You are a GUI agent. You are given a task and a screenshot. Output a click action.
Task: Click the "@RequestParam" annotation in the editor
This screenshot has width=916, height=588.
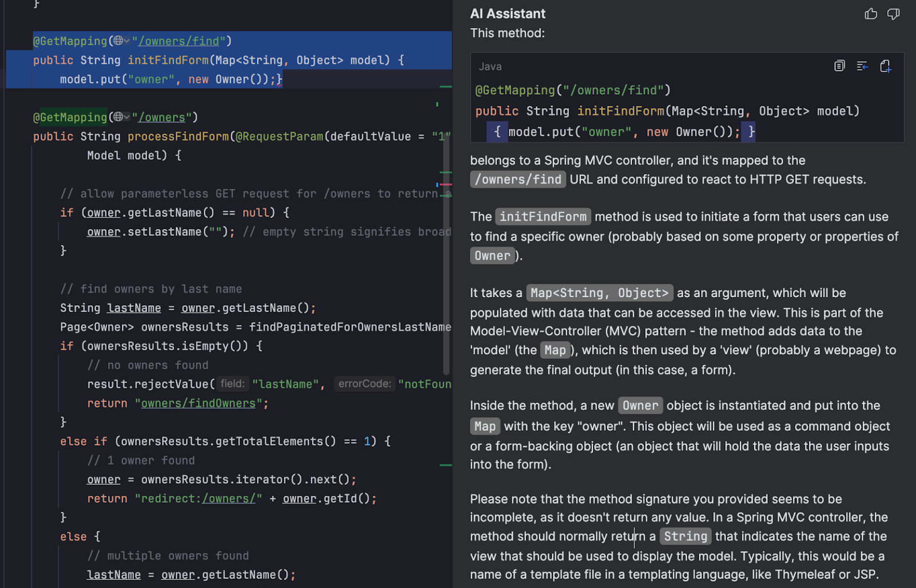[x=279, y=136]
